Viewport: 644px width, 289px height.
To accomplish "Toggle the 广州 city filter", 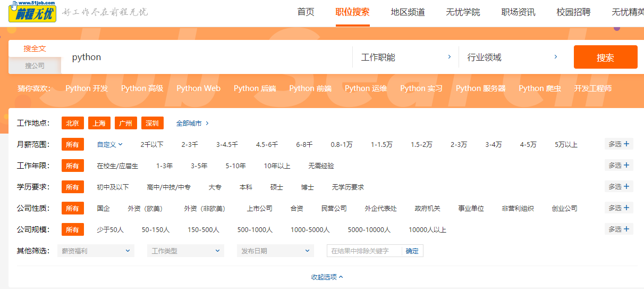I will (x=126, y=123).
